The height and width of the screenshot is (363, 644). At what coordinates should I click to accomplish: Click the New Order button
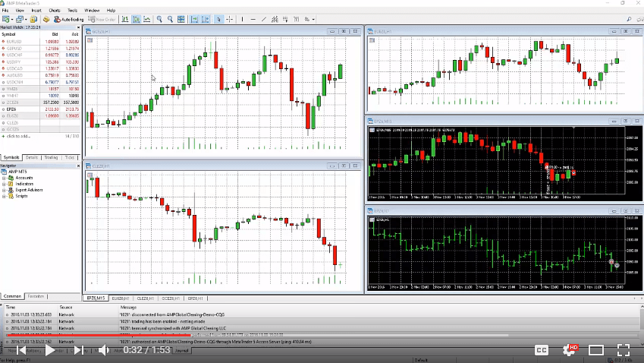(102, 19)
